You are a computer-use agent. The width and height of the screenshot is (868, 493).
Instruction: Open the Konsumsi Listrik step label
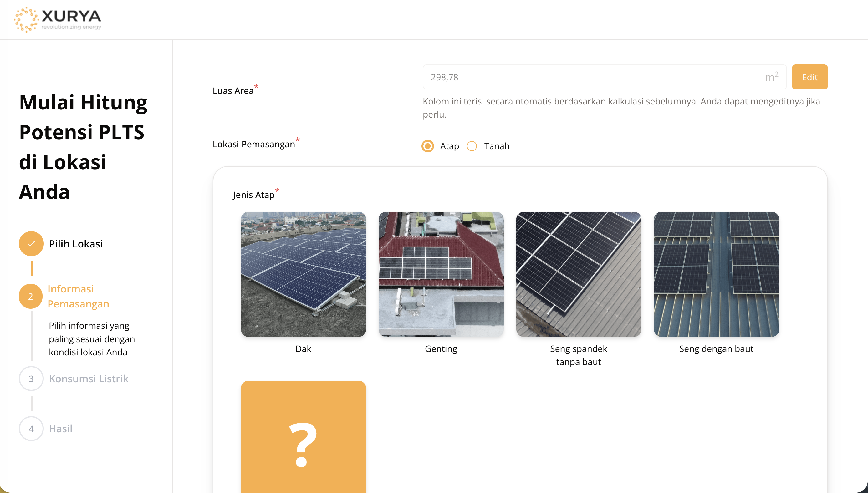pos(89,378)
